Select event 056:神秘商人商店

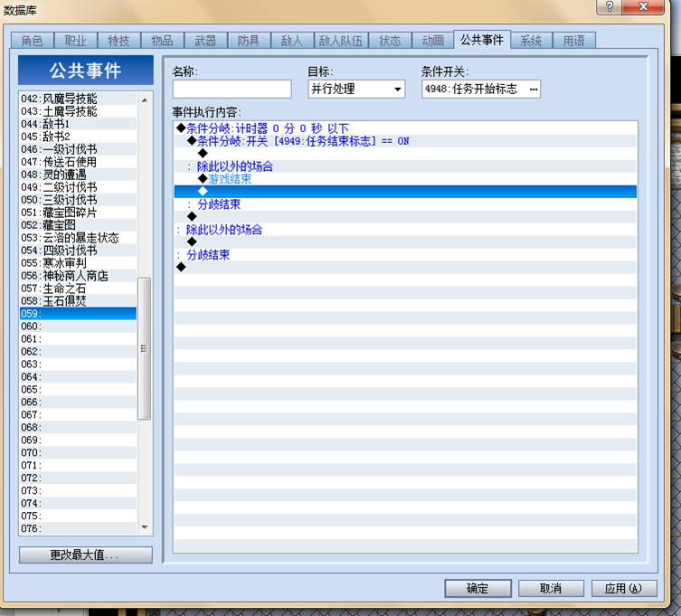click(78, 275)
